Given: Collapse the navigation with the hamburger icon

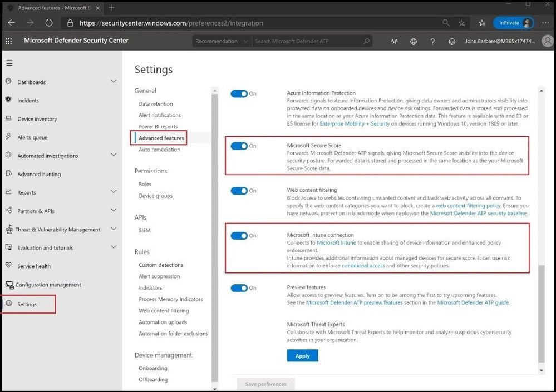Looking at the screenshot, I should (x=9, y=63).
